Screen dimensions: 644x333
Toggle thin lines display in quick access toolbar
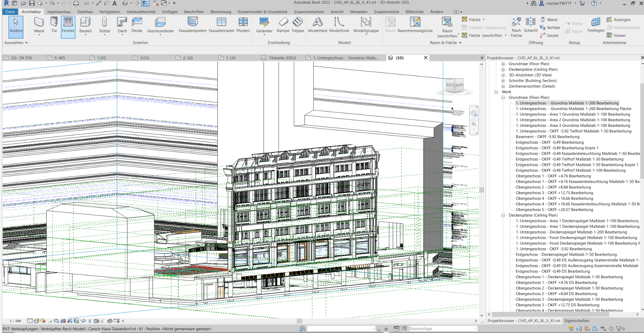click(x=145, y=3)
